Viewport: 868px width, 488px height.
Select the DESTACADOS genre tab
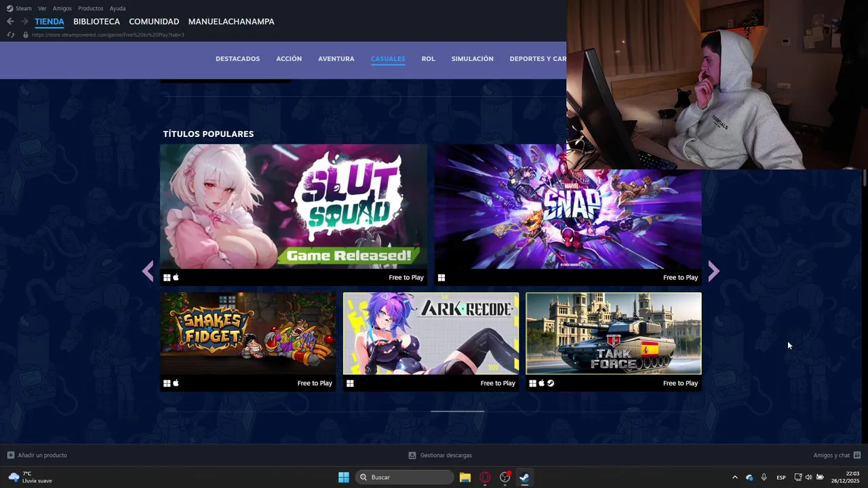click(x=237, y=59)
